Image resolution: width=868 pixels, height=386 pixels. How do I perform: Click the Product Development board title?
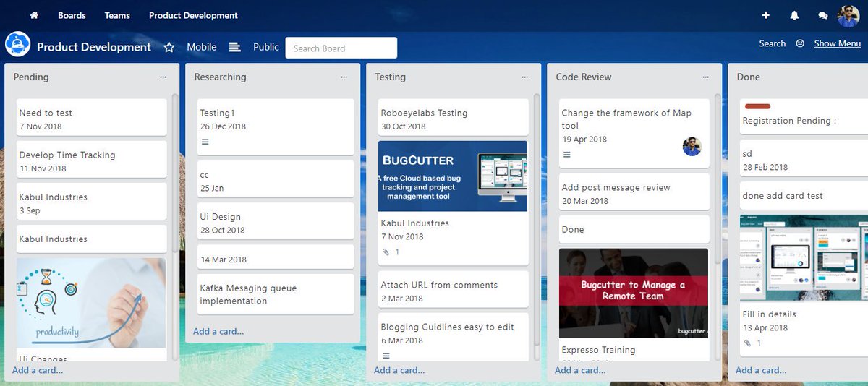(94, 47)
